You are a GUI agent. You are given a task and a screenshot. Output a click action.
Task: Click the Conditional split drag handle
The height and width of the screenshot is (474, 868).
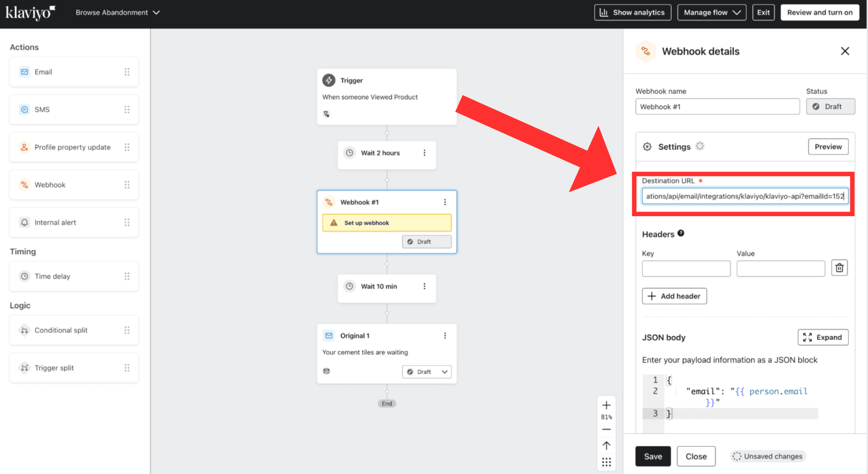click(127, 330)
